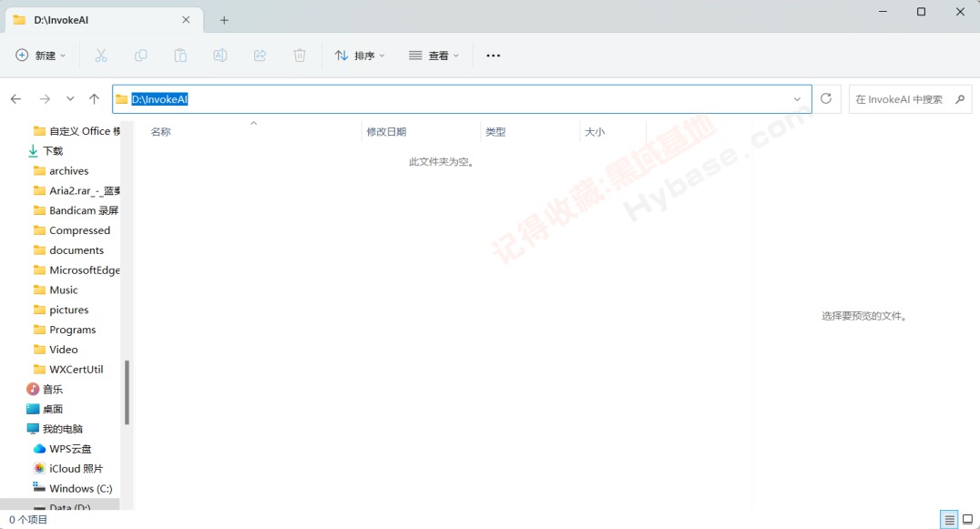
Task: Click the 0 个项目 status text
Action: (x=28, y=520)
